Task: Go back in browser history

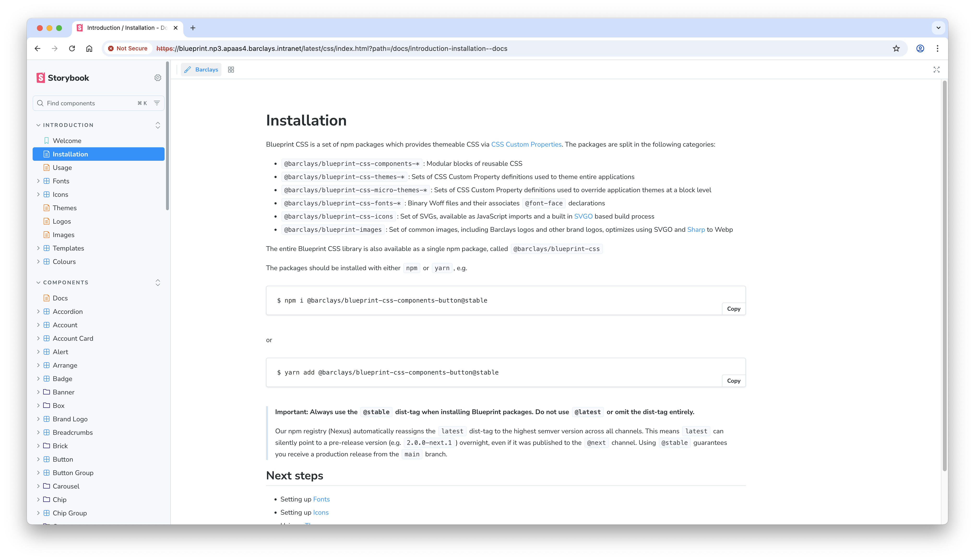Action: (37, 48)
